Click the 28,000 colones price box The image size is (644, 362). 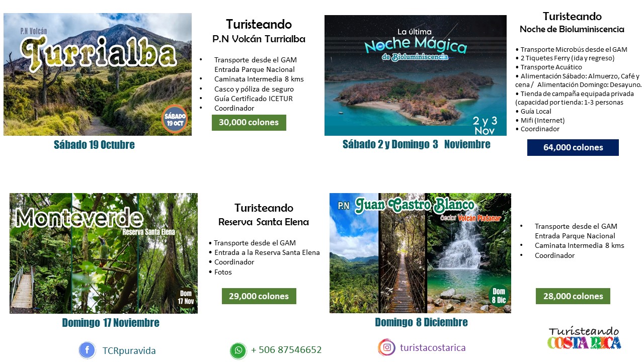573,296
